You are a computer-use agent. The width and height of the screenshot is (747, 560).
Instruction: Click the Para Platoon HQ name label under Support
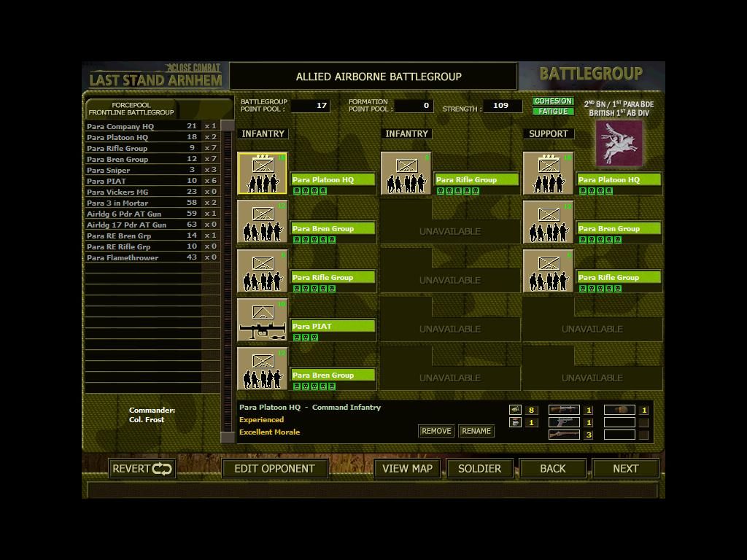[619, 179]
